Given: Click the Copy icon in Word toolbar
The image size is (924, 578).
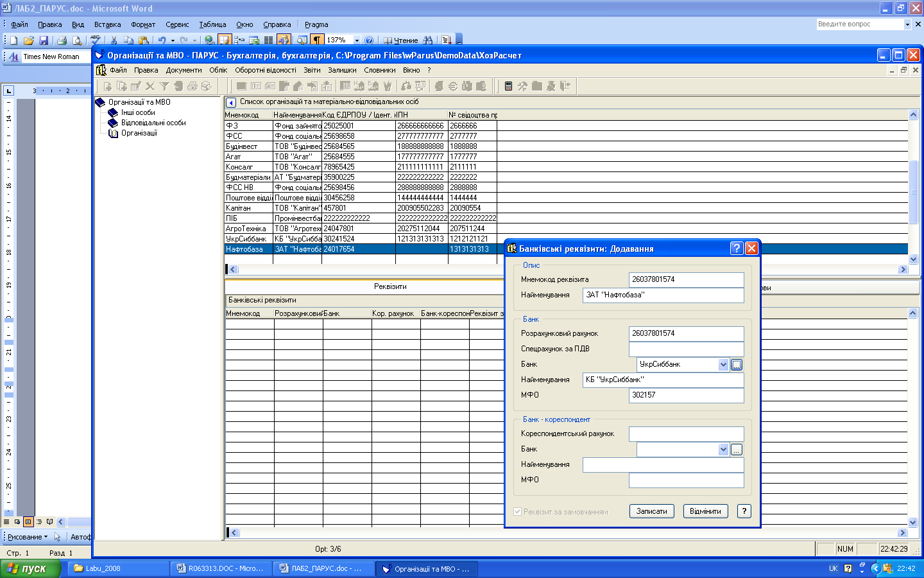Looking at the screenshot, I should (128, 40).
